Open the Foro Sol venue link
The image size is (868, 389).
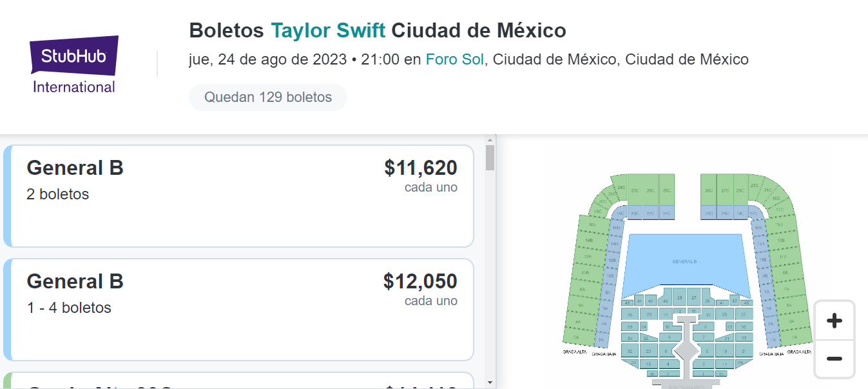pos(455,60)
